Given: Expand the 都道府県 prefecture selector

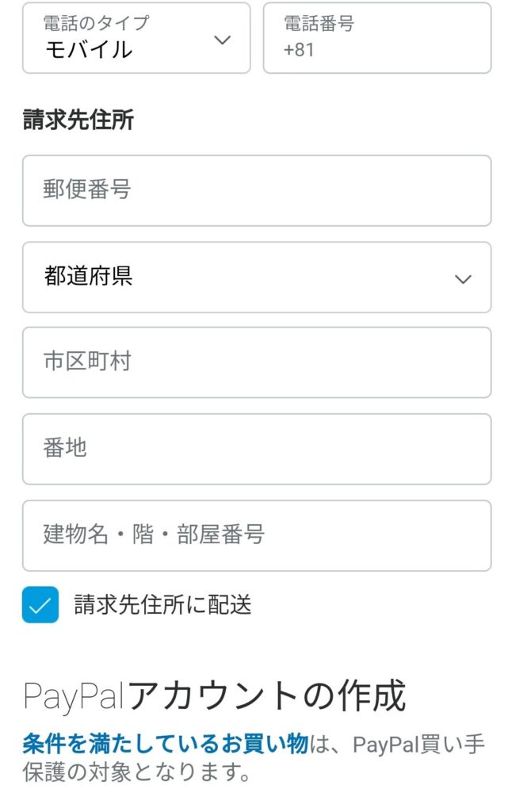Looking at the screenshot, I should pos(256,277).
